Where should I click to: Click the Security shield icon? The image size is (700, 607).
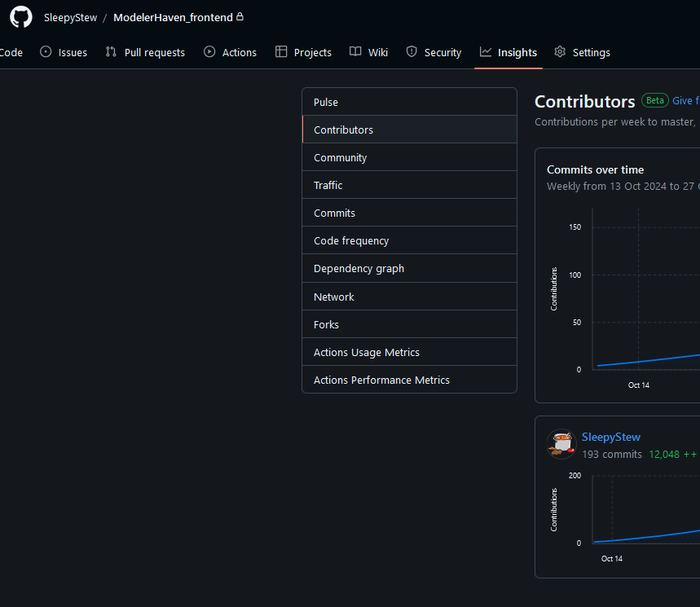coord(412,52)
